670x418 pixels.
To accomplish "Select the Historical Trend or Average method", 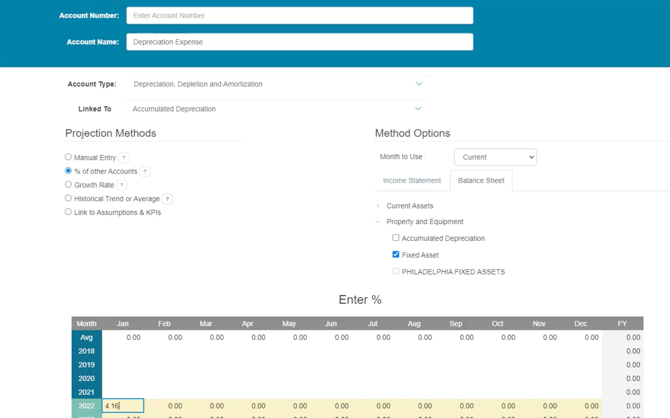I will point(68,198).
